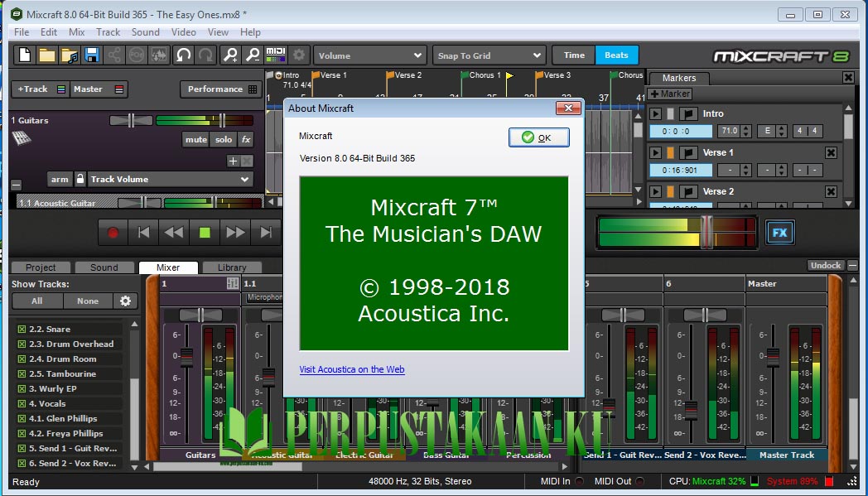Screen dimensions: 868x496
Task: Open the File menu
Action: (x=22, y=32)
